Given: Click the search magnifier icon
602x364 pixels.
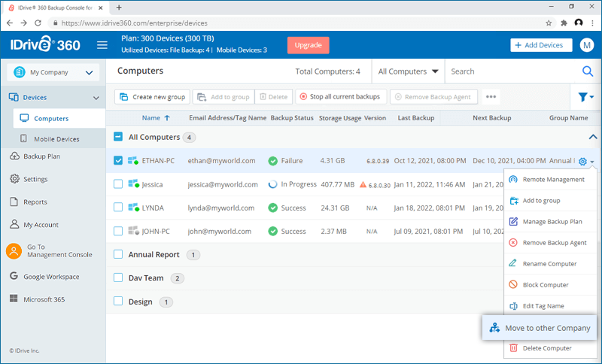Looking at the screenshot, I should [x=588, y=71].
